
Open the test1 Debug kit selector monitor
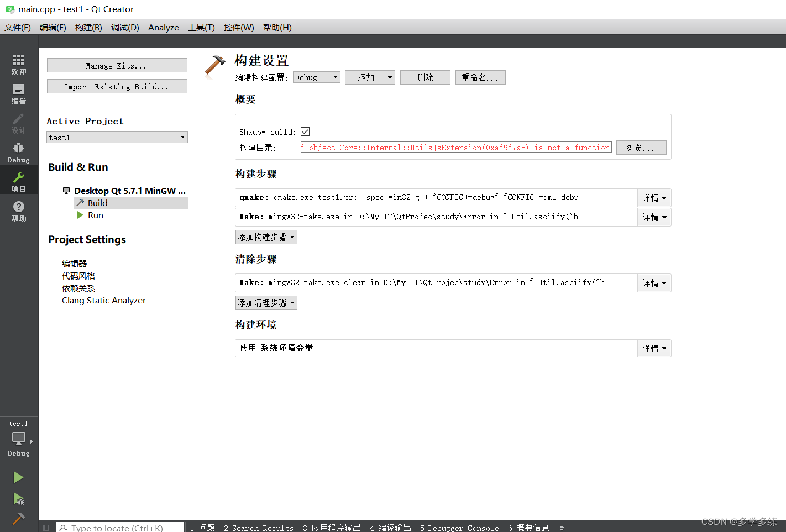tap(19, 438)
